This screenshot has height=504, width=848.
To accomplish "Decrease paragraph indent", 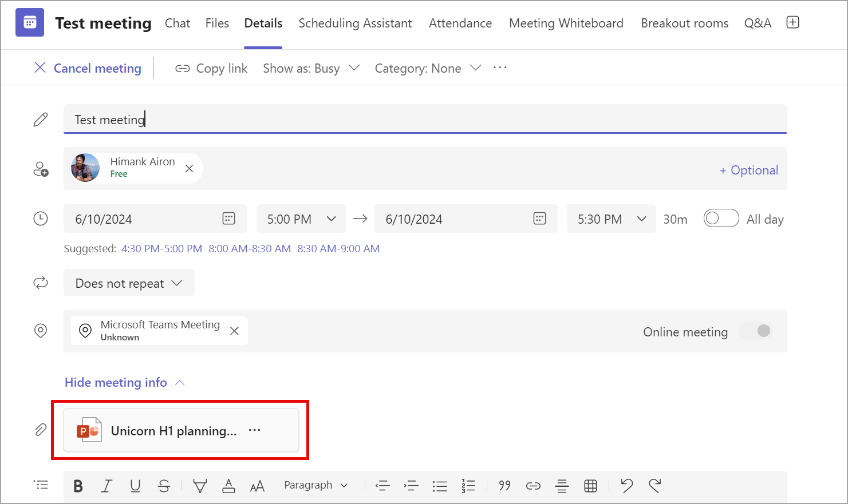I will [x=382, y=486].
